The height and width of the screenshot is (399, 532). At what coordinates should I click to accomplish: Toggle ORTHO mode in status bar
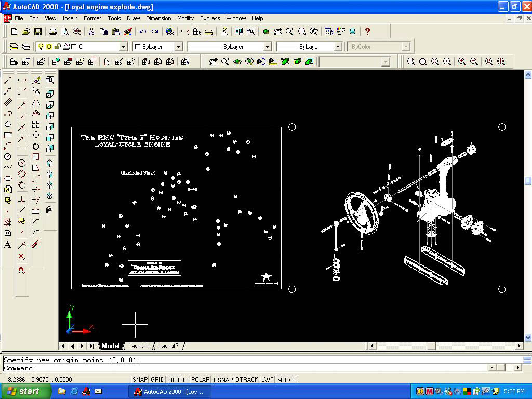point(178,380)
